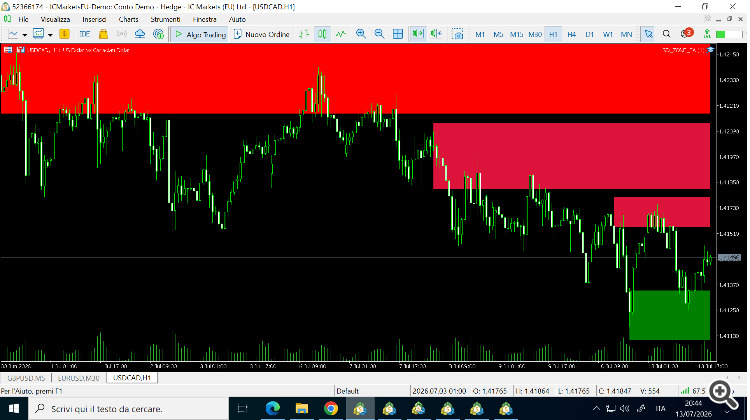The height and width of the screenshot is (420, 750).
Task: Switch chart to line chart mode
Action: click(341, 34)
